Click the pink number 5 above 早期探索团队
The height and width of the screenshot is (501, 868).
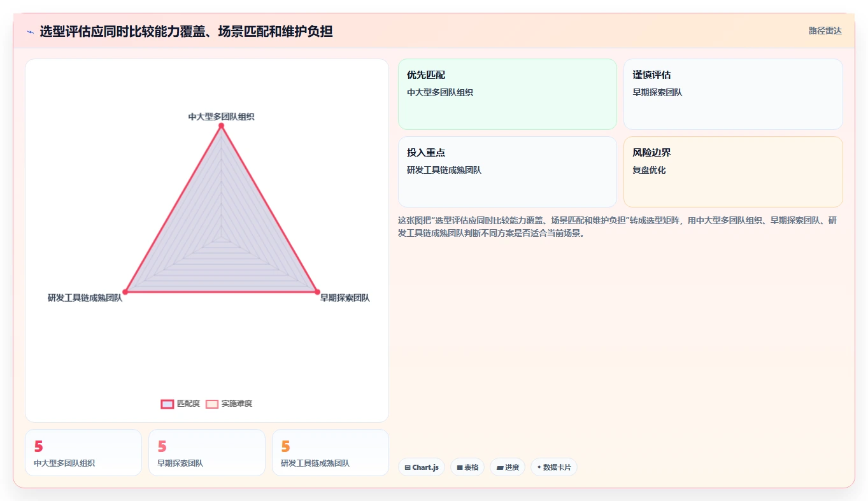pyautogui.click(x=162, y=447)
